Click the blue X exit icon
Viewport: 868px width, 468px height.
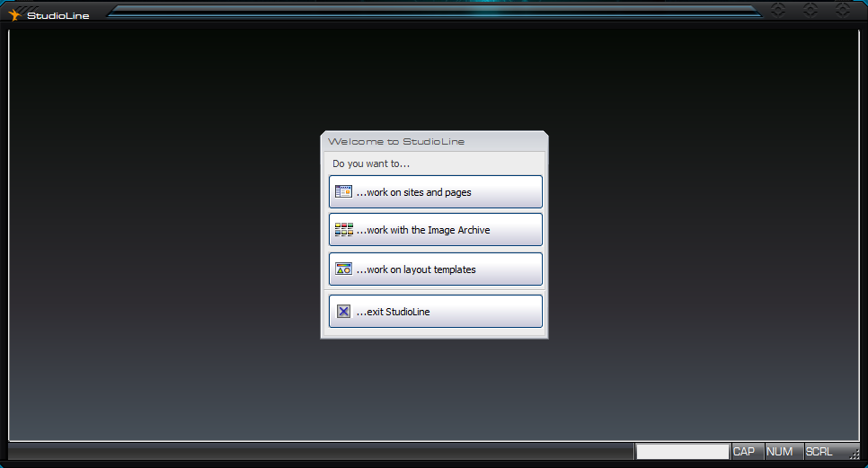(x=343, y=312)
